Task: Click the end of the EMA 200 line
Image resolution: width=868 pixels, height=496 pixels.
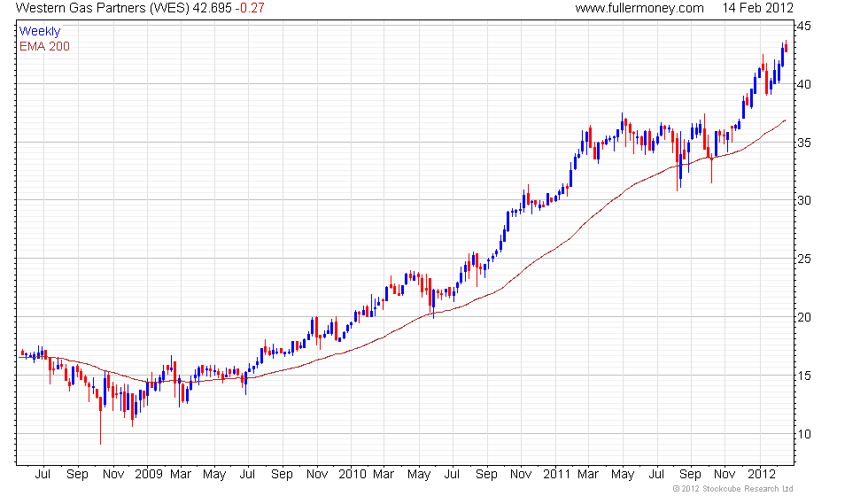Action: click(x=785, y=120)
